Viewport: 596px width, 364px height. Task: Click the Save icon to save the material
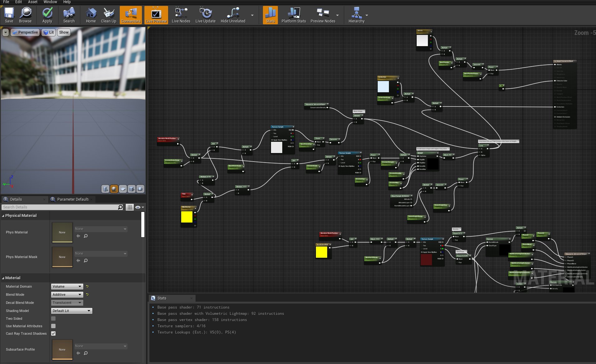pos(9,15)
